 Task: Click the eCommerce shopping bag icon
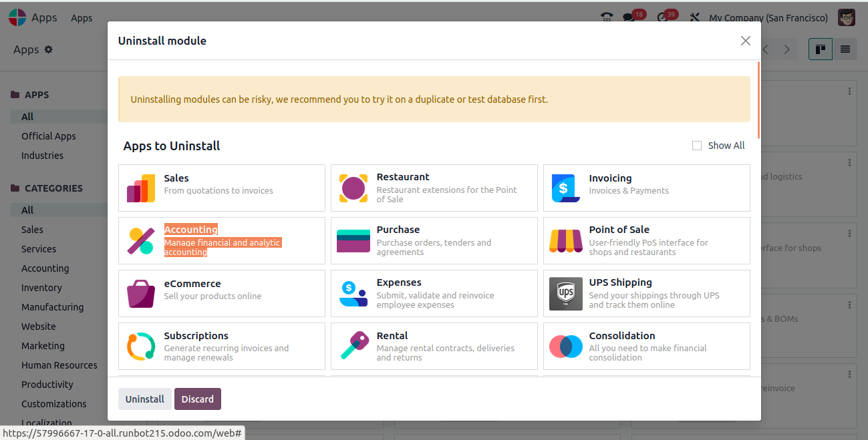pyautogui.click(x=141, y=294)
